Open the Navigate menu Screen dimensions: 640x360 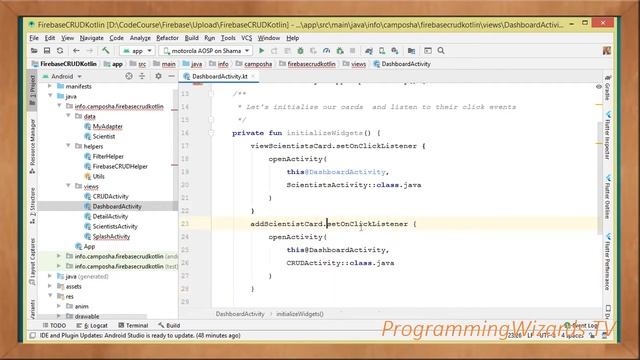click(x=91, y=38)
